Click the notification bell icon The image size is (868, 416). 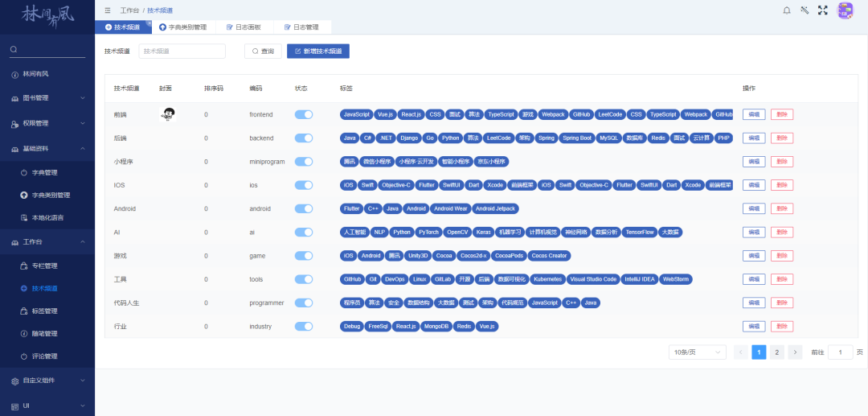(x=786, y=10)
